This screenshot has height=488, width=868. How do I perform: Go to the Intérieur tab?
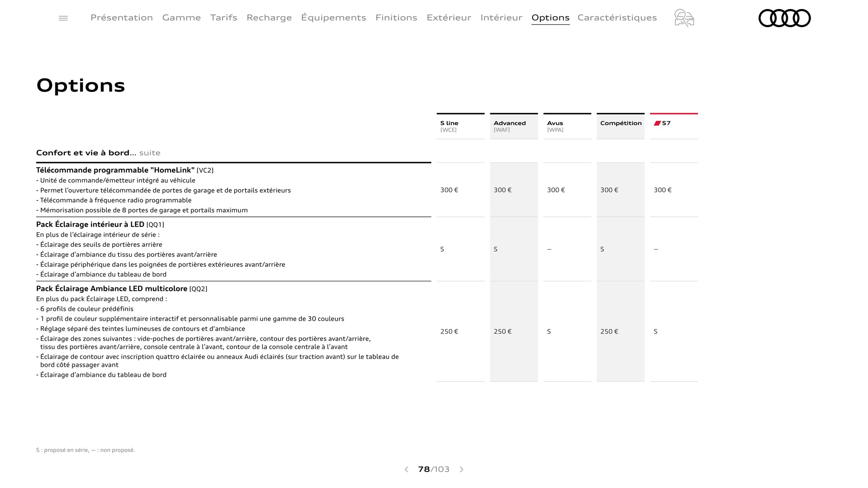(x=501, y=17)
